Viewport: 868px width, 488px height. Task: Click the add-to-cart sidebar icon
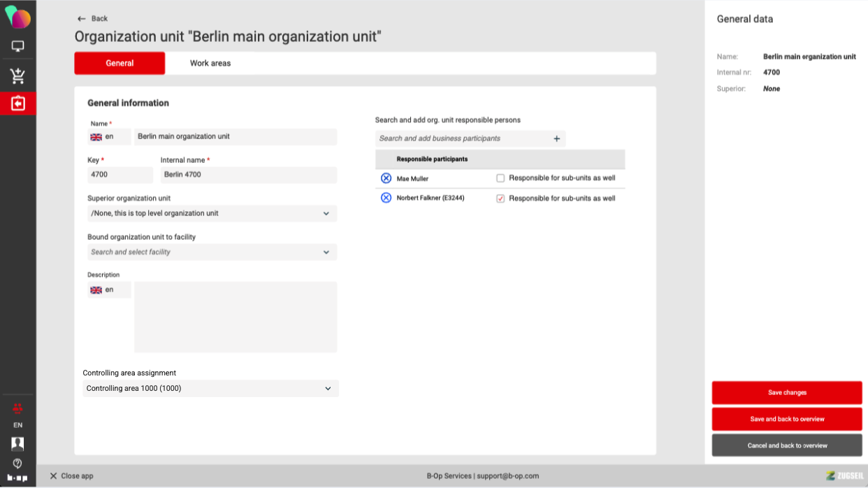pyautogui.click(x=17, y=76)
